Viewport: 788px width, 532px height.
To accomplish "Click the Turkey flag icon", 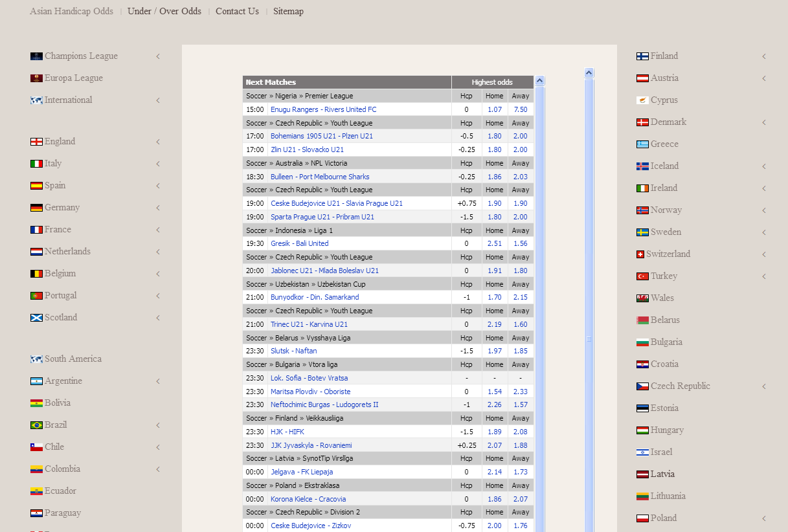I will (642, 276).
